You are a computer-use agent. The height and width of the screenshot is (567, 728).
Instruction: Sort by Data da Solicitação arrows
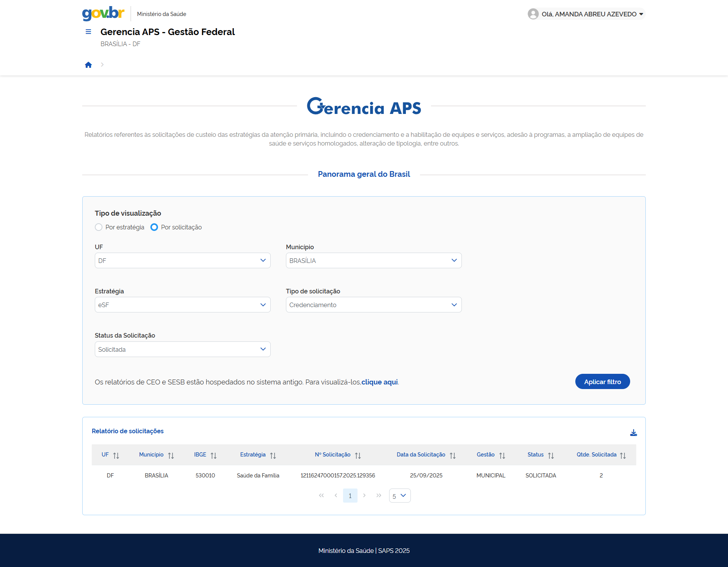(x=452, y=455)
